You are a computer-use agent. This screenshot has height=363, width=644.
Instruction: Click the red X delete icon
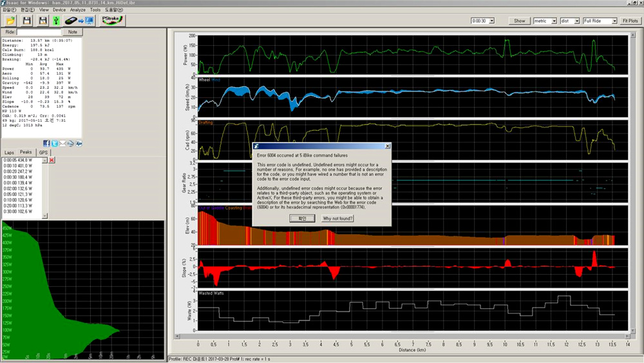[52, 160]
